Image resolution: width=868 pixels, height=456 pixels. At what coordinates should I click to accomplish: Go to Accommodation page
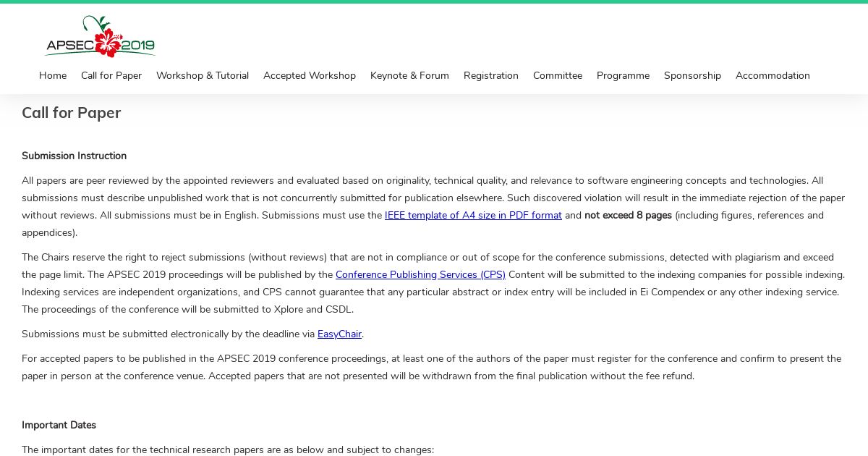[773, 75]
